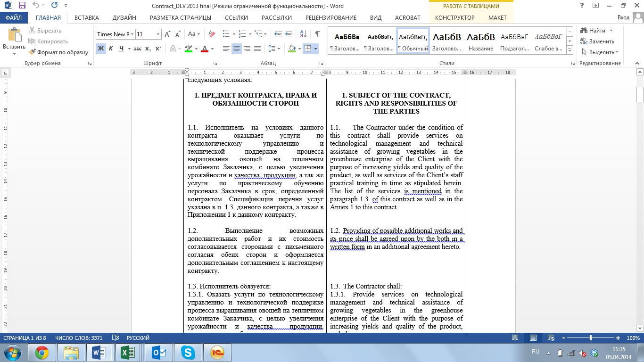Open the Paragraph dialog launcher in Абзац group
The width and height of the screenshot is (644, 362).
coord(320,63)
